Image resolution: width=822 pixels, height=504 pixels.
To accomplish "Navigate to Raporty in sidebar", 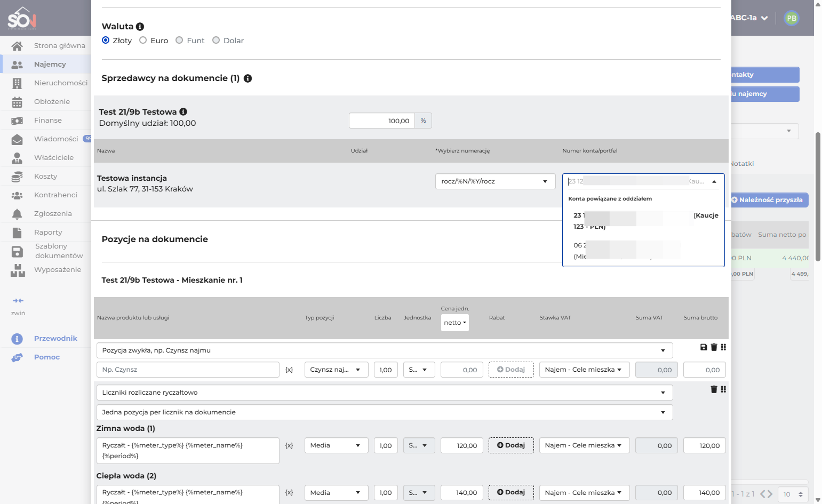I will click(x=48, y=233).
